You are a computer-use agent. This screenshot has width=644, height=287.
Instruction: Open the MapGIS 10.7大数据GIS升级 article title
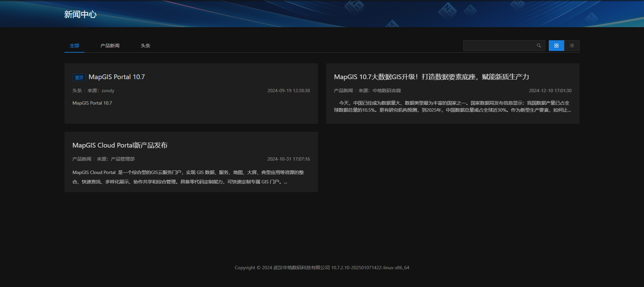pos(431,77)
